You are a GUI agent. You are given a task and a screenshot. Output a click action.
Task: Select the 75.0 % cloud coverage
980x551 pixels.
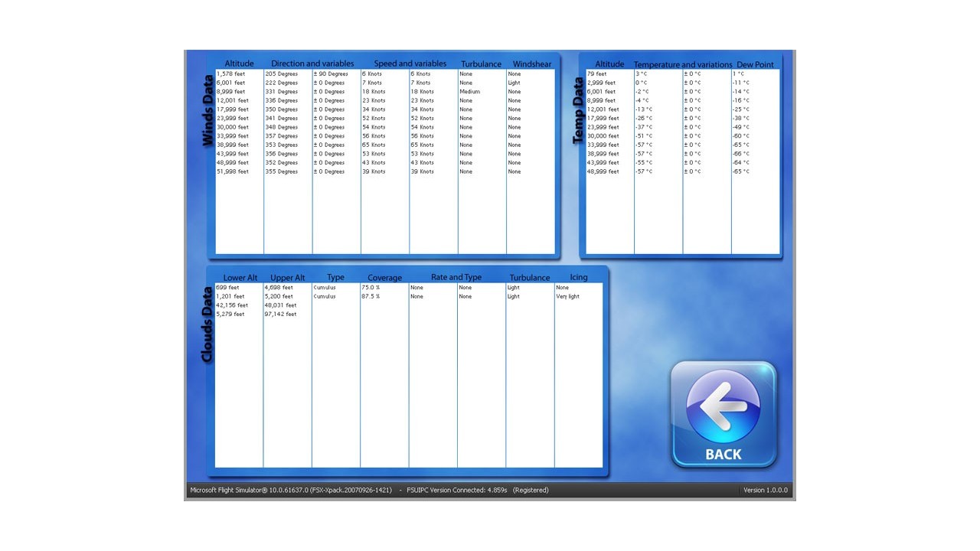pyautogui.click(x=371, y=288)
